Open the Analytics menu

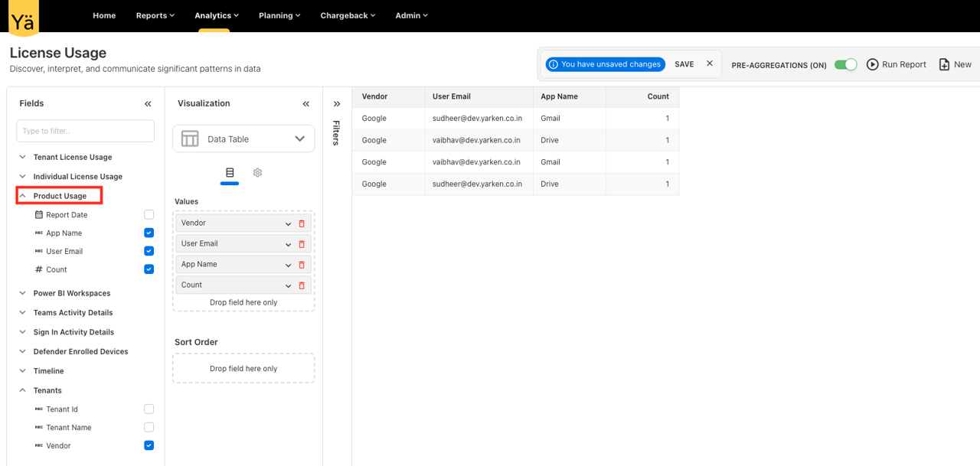tap(216, 15)
